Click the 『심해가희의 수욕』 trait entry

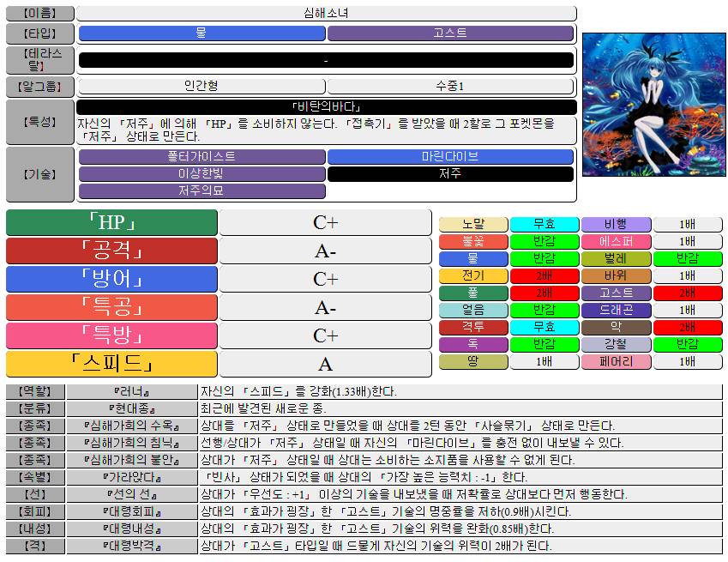[x=132, y=426]
